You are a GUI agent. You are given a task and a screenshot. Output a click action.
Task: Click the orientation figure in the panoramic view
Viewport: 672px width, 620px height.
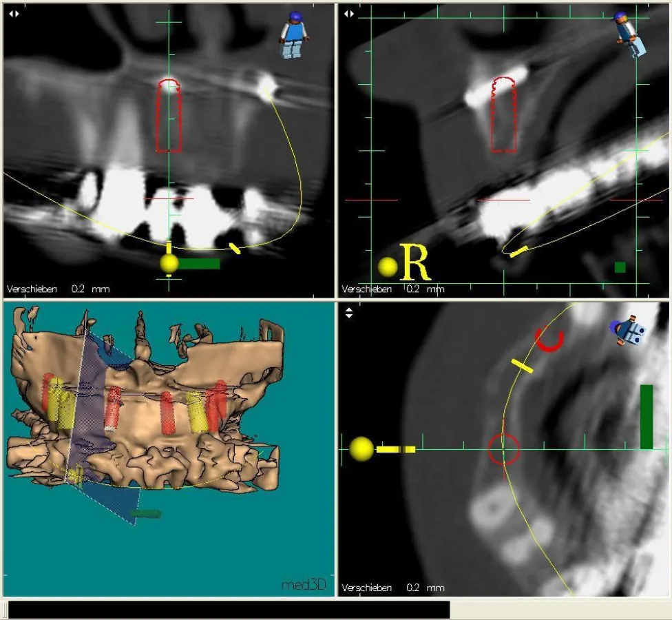point(293,34)
